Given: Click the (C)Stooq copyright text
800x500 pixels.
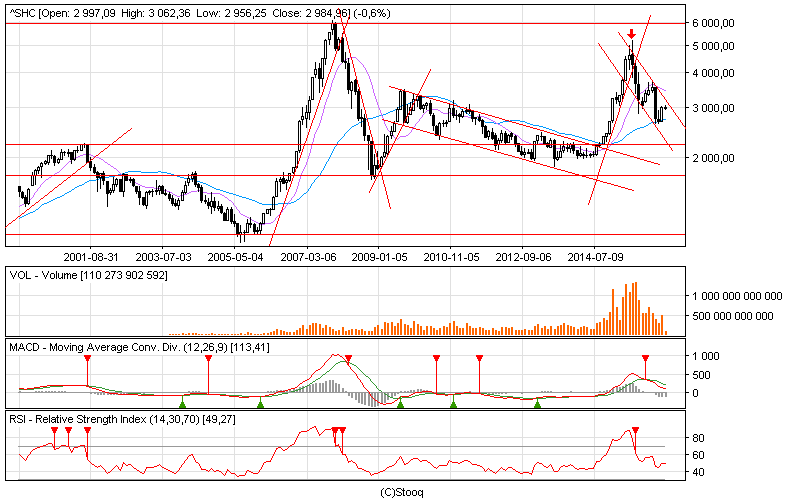Looking at the screenshot, I should [x=402, y=492].
